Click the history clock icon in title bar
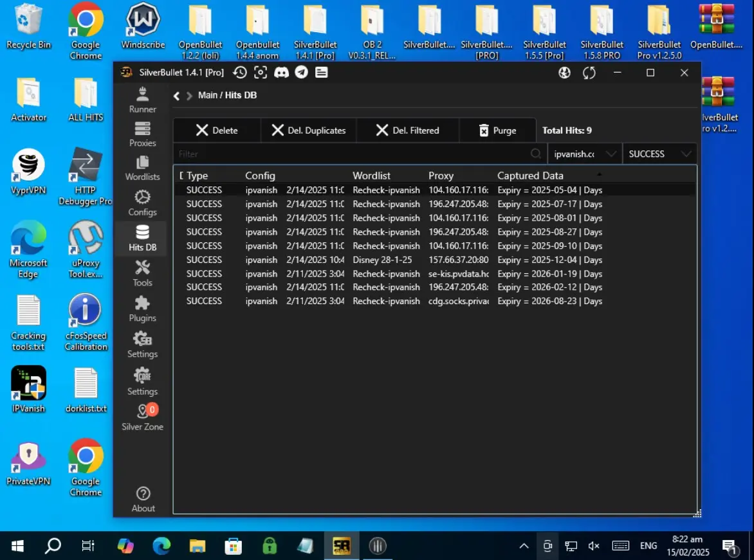 240,73
